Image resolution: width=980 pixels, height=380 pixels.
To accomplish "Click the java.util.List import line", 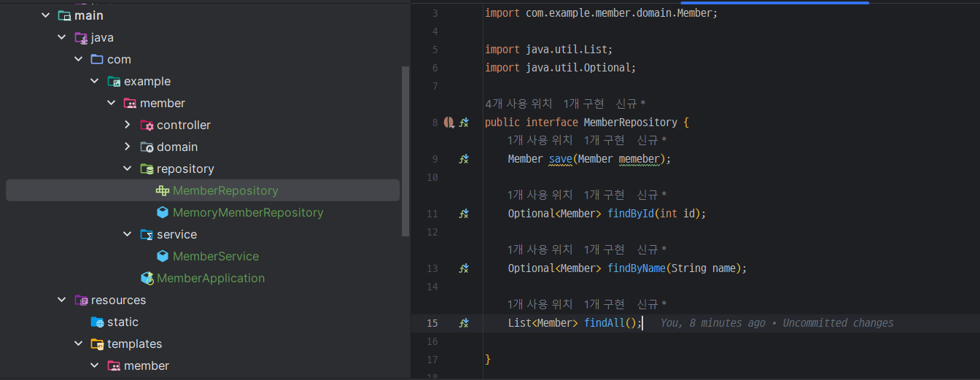I will pyautogui.click(x=549, y=50).
